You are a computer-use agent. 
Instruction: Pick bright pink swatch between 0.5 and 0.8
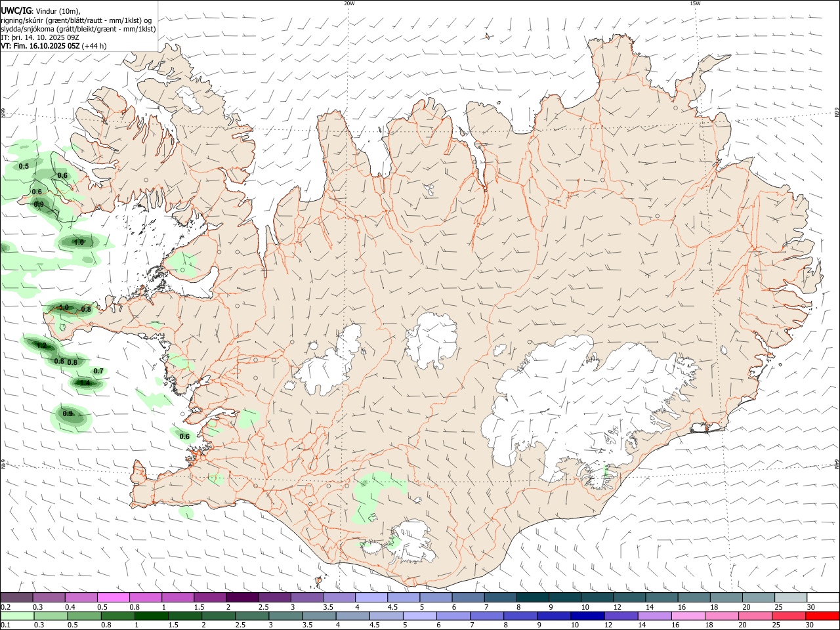(113, 598)
